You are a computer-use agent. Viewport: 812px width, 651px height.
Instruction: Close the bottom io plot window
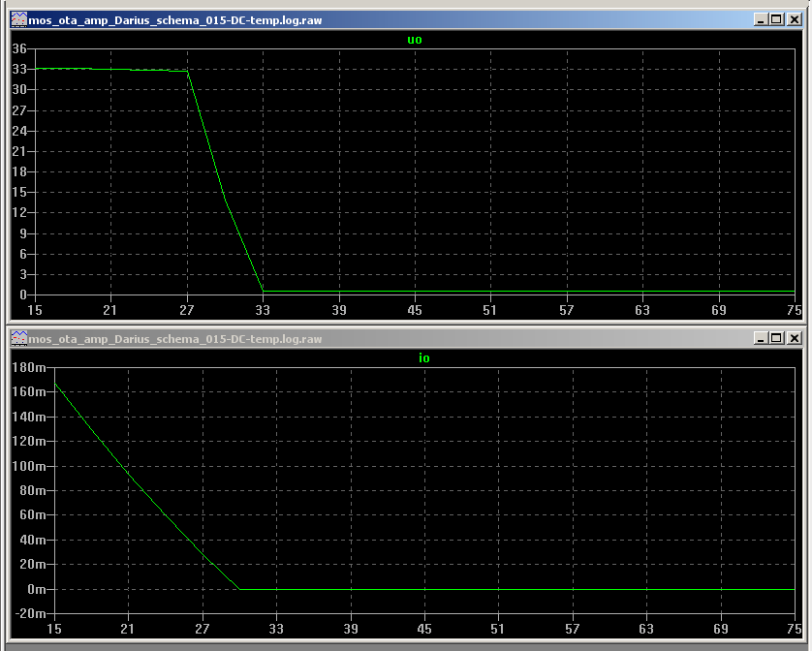pos(794,338)
